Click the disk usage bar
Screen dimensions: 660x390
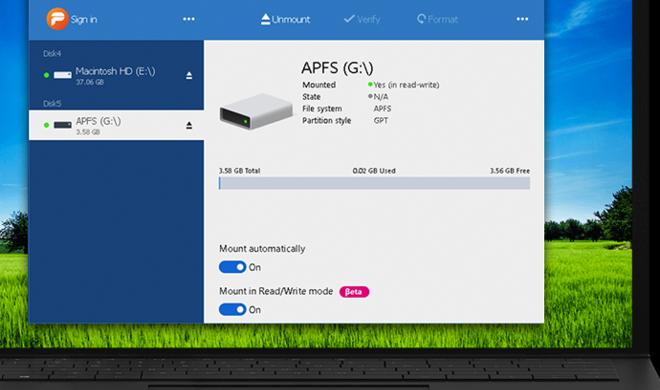[x=374, y=183]
